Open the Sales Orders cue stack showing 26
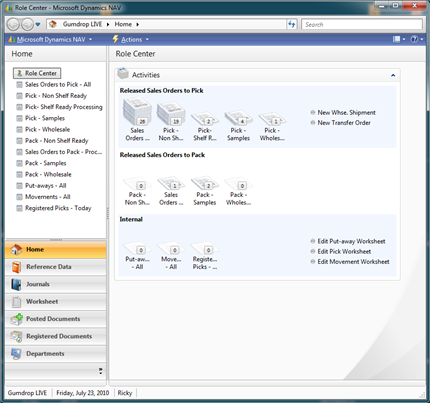 click(137, 119)
